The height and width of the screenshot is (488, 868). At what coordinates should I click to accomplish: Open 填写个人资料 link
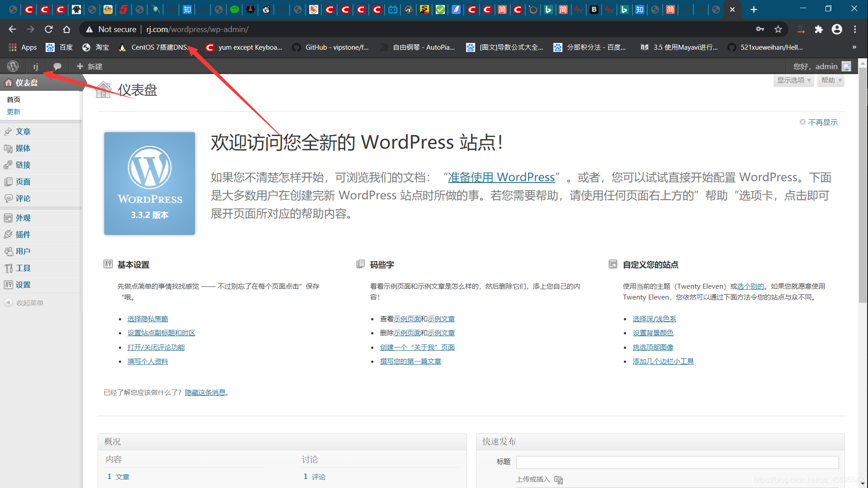pos(147,361)
